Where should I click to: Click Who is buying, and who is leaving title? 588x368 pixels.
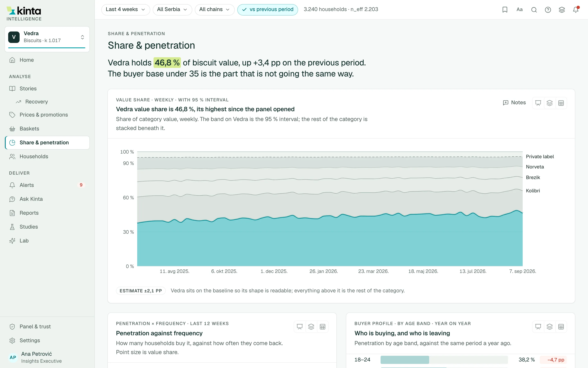tap(402, 333)
